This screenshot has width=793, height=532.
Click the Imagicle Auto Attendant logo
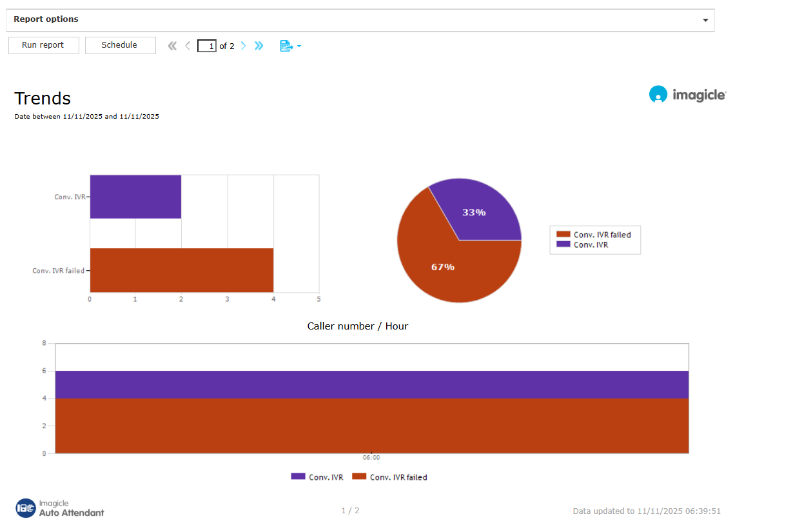pos(60,508)
